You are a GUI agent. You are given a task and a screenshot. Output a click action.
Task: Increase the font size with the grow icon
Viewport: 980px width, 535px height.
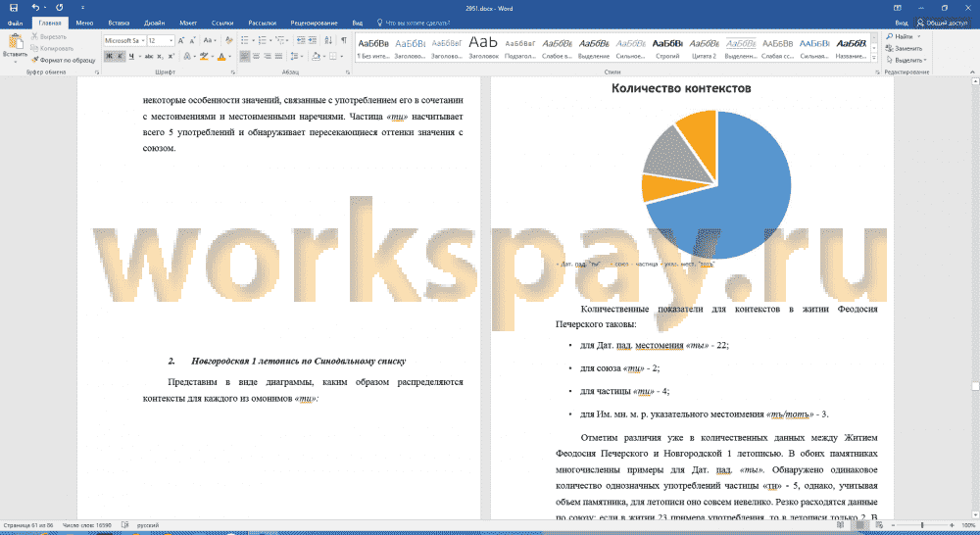pos(181,40)
